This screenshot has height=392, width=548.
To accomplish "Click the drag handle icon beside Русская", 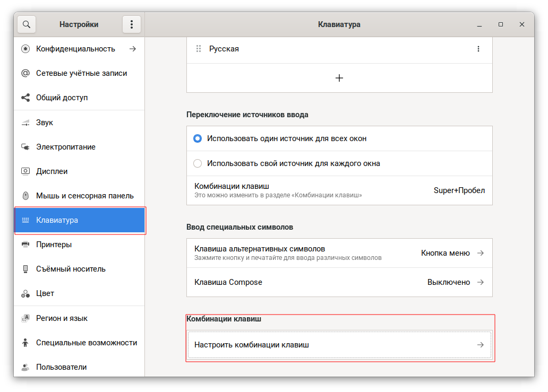I will (x=199, y=49).
